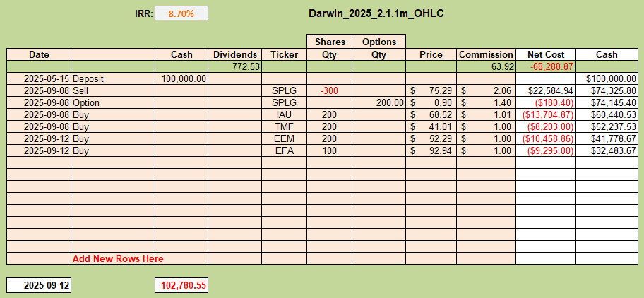Select the price 41.01 cell
This screenshot has width=644, height=298.
click(x=431, y=127)
